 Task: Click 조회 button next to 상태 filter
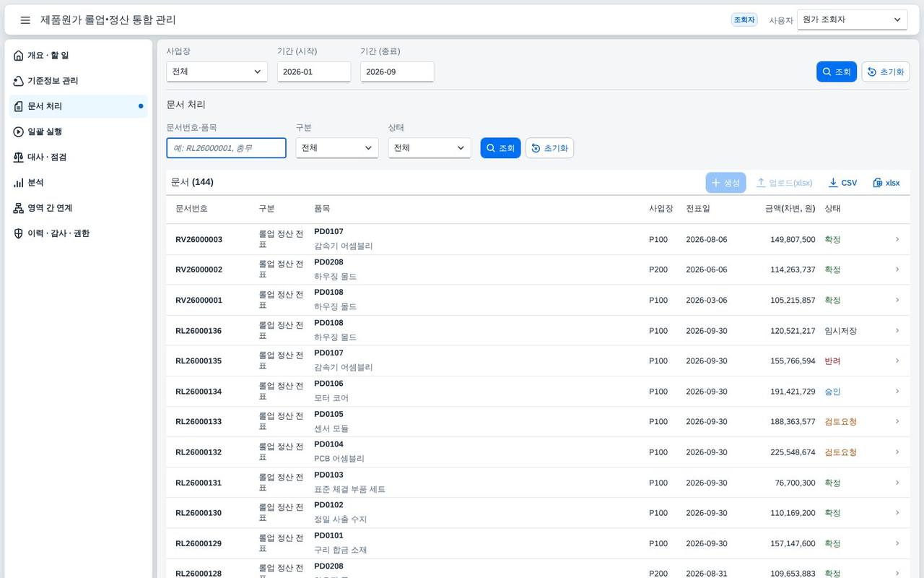point(500,148)
